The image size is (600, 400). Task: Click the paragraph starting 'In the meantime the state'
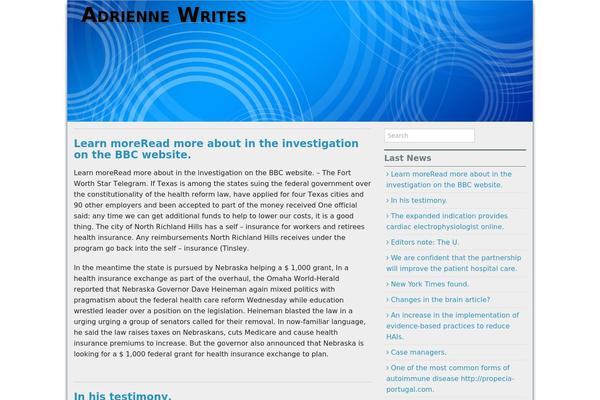[x=220, y=311]
